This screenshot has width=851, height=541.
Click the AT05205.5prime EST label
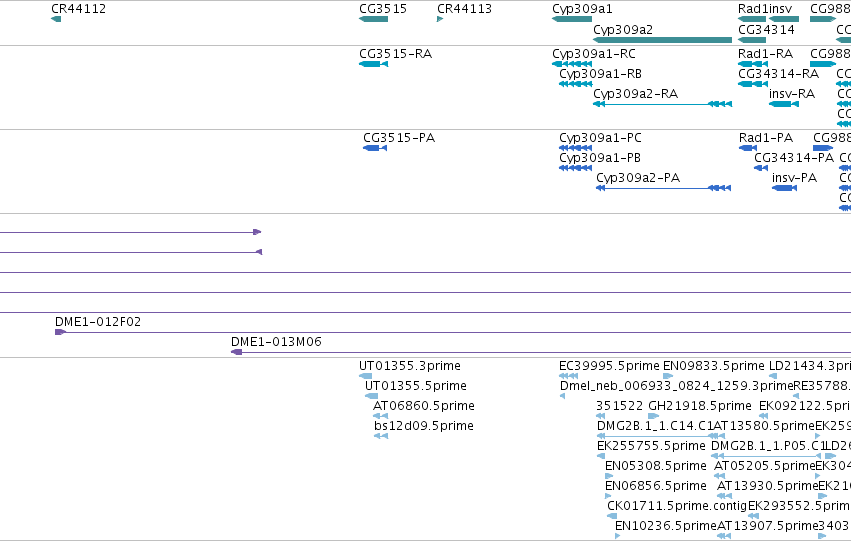tap(765, 466)
